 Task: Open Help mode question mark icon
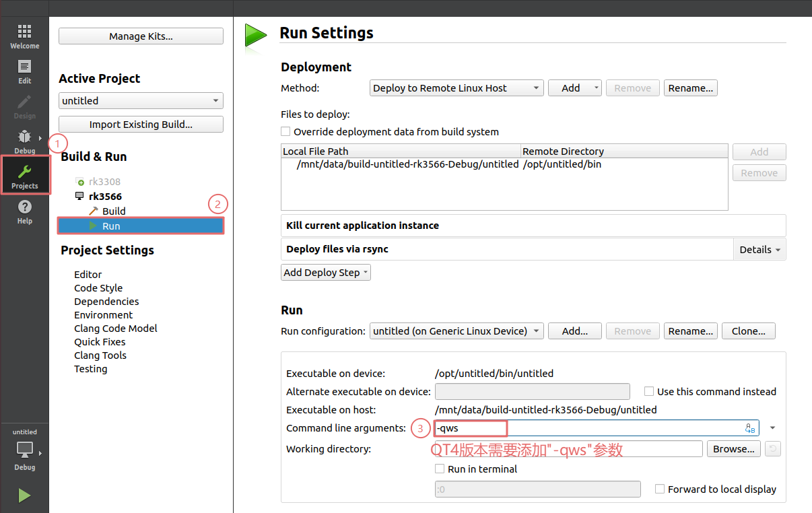(x=24, y=207)
